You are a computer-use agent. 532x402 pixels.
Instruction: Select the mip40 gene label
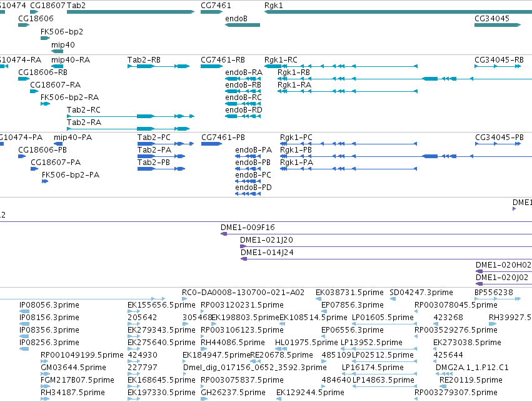[63, 45]
